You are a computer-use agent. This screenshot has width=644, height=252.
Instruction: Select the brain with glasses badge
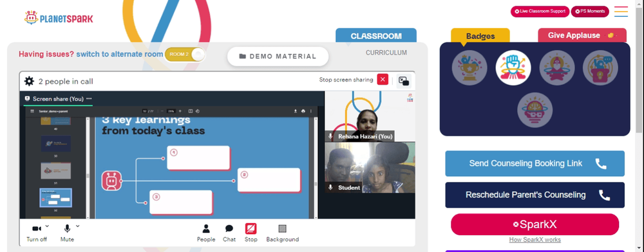535,110
